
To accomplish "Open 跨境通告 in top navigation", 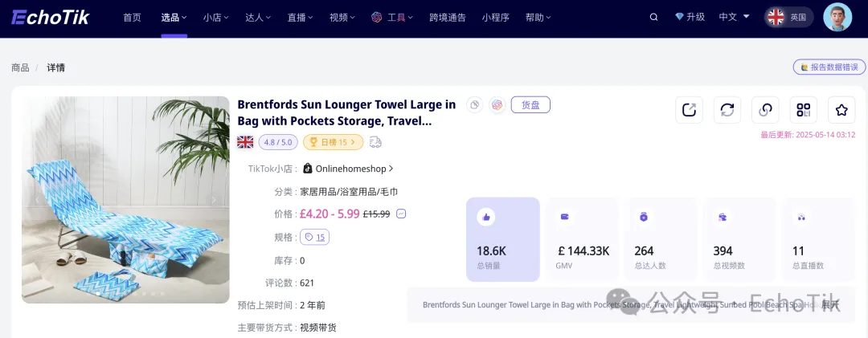I will (448, 17).
